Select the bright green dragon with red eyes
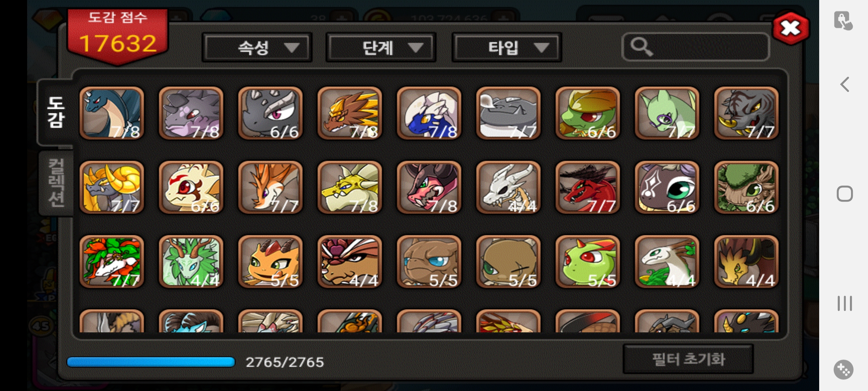 (x=588, y=261)
